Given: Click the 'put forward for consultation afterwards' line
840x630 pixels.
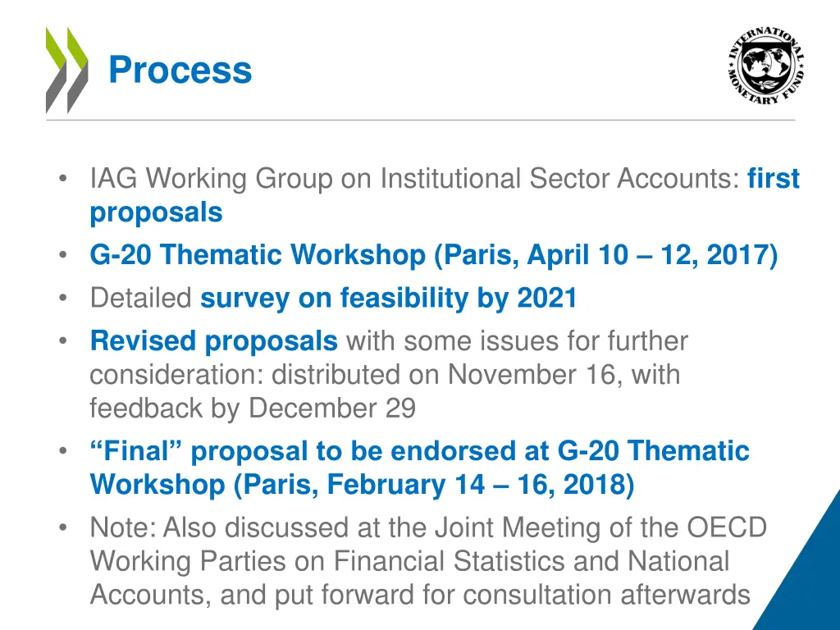Looking at the screenshot, I should (420, 595).
